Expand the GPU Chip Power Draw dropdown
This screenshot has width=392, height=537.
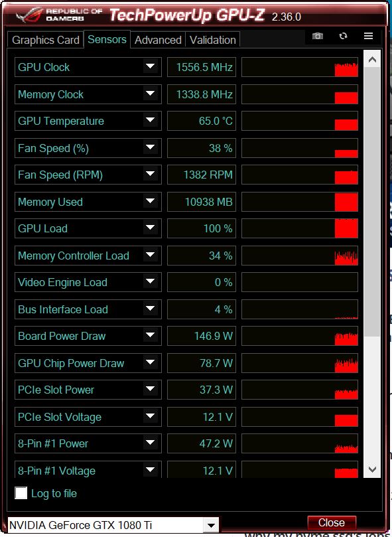pyautogui.click(x=151, y=363)
